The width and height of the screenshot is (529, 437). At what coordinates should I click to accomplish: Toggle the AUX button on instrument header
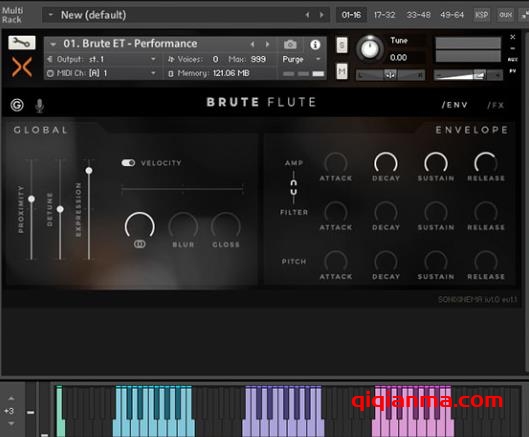click(512, 59)
